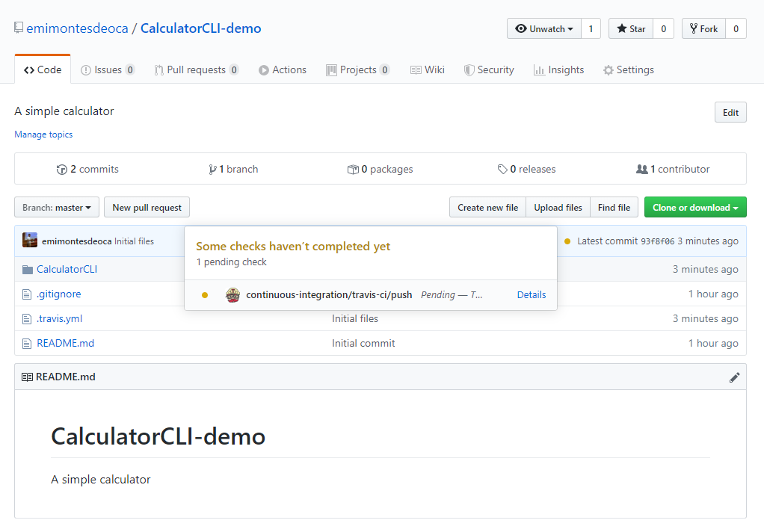The image size is (764, 532).
Task: Click the packages box icon
Action: click(353, 170)
